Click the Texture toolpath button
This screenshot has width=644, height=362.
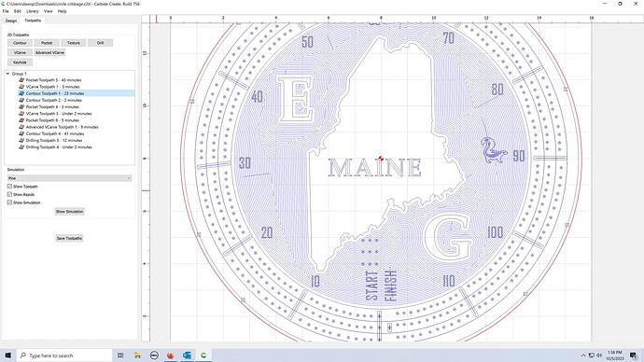coord(74,43)
